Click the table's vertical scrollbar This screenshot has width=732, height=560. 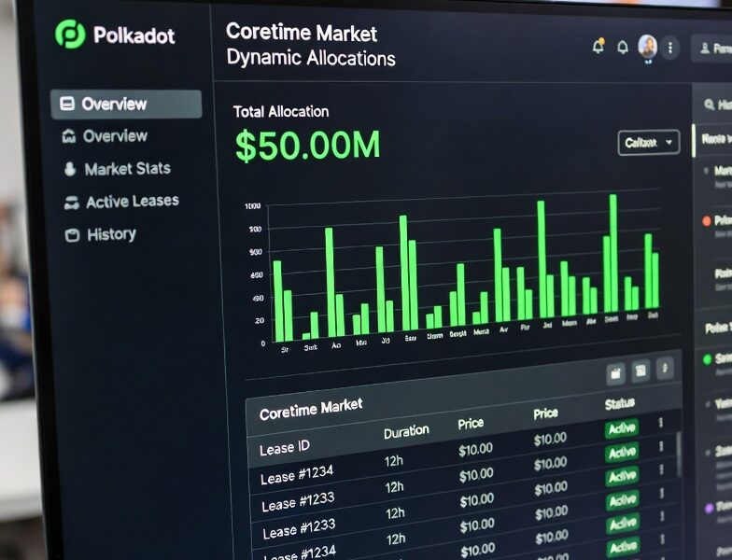click(x=678, y=454)
